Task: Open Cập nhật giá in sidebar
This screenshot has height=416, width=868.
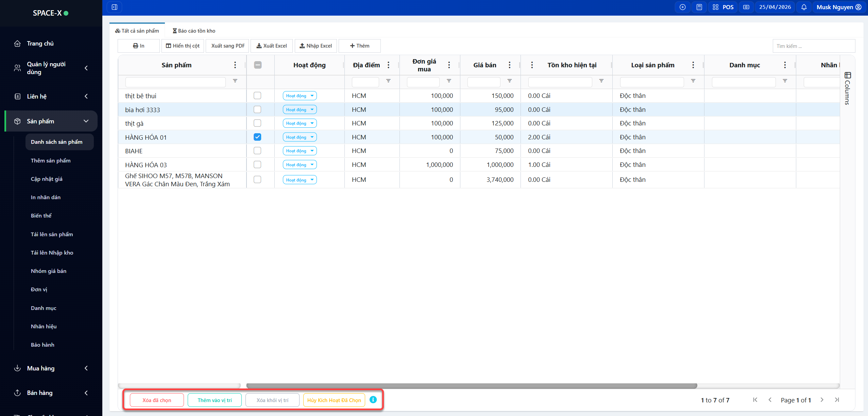Action: point(47,179)
